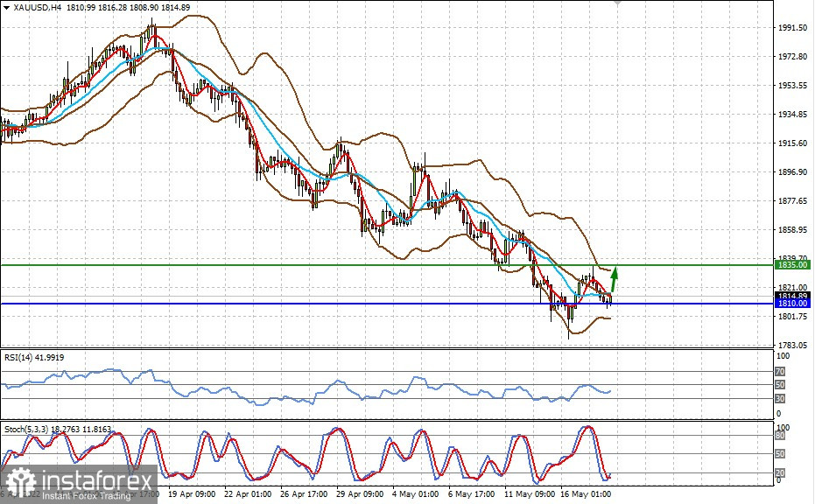Click price axis label 1783.05
815x504 pixels.
click(x=792, y=345)
